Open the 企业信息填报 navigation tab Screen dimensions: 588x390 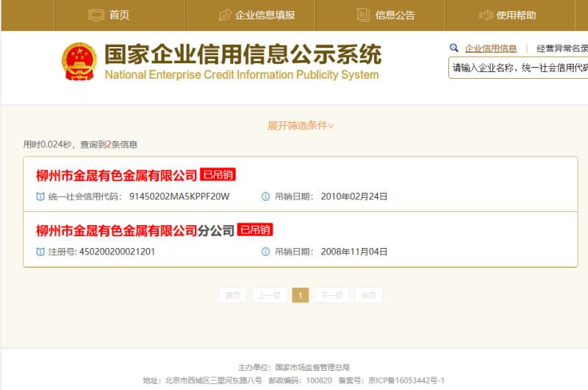point(249,15)
